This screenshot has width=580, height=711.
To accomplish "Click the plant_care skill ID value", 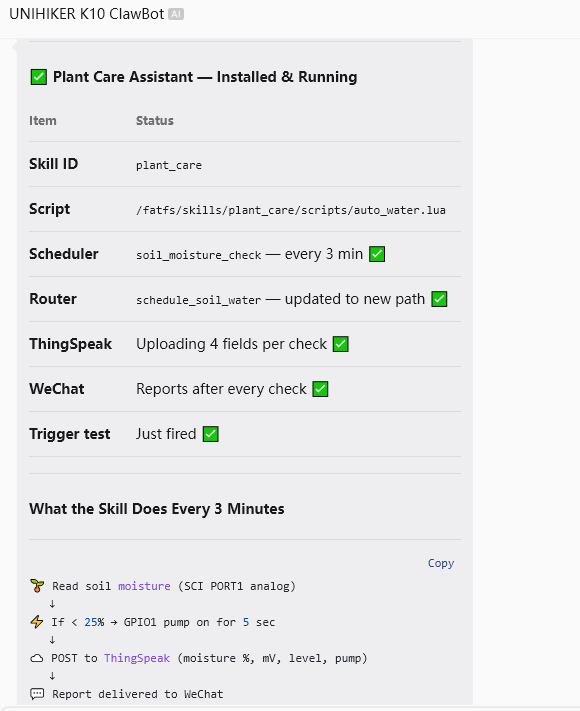I will (169, 165).
